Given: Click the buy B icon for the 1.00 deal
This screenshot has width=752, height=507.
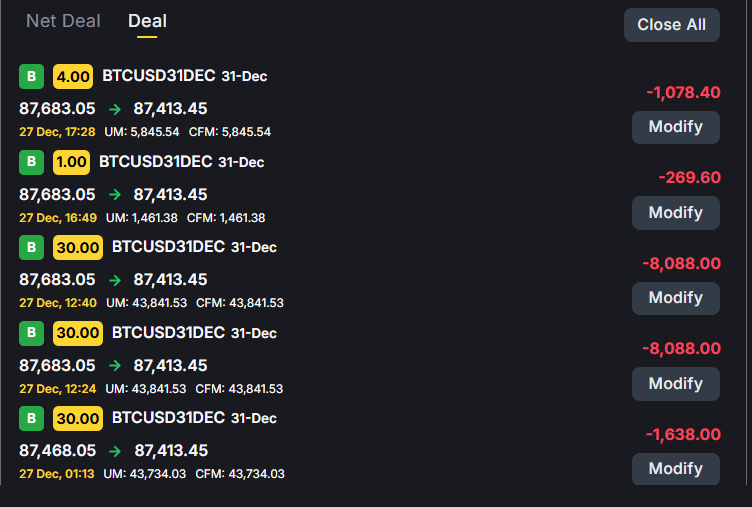Looking at the screenshot, I should point(31,162).
